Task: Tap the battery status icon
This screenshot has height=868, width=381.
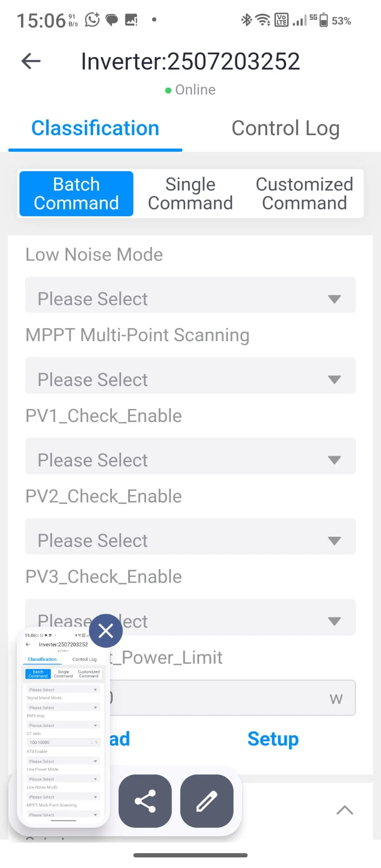Action: (323, 20)
